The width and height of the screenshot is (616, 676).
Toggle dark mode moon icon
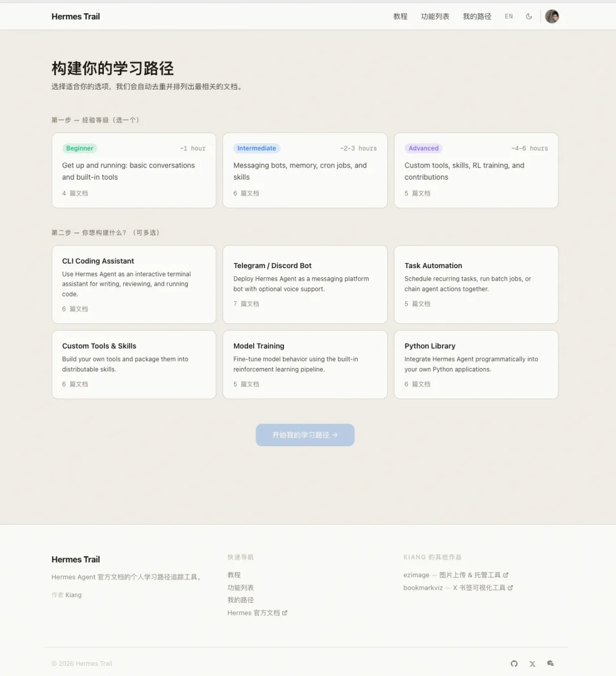(529, 17)
